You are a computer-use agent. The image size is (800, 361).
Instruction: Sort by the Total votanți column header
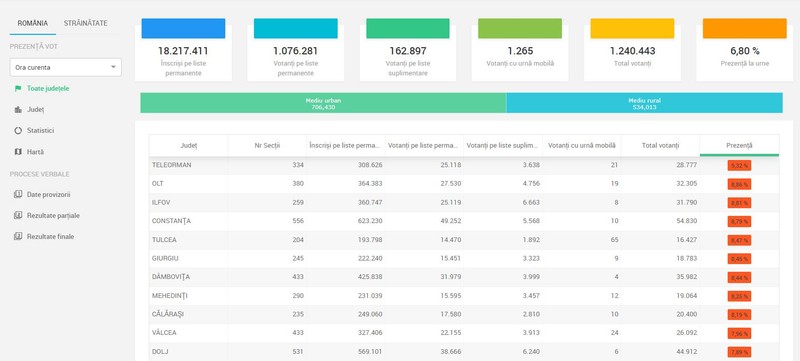click(x=660, y=145)
